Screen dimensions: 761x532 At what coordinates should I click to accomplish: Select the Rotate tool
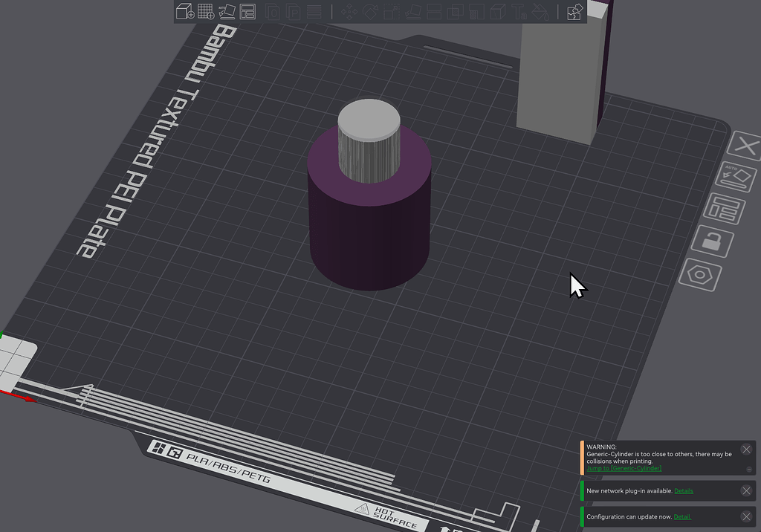(370, 11)
